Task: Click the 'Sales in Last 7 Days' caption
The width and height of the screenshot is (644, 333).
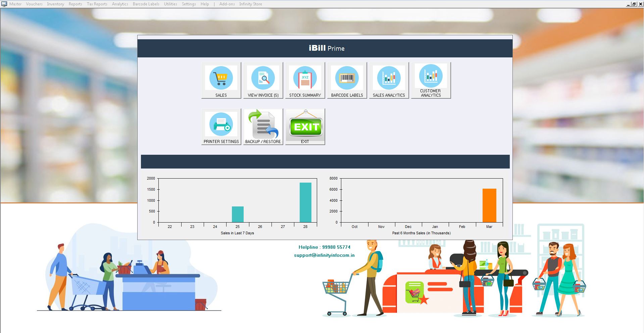Action: 237,233
